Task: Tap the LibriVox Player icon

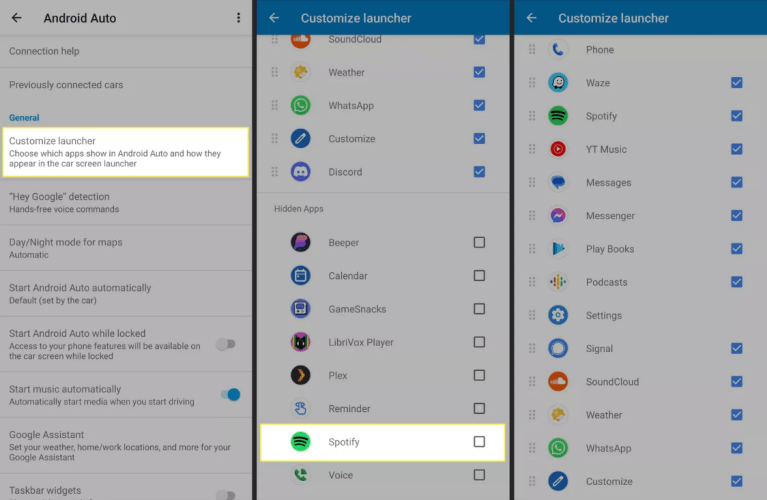Action: [x=300, y=342]
